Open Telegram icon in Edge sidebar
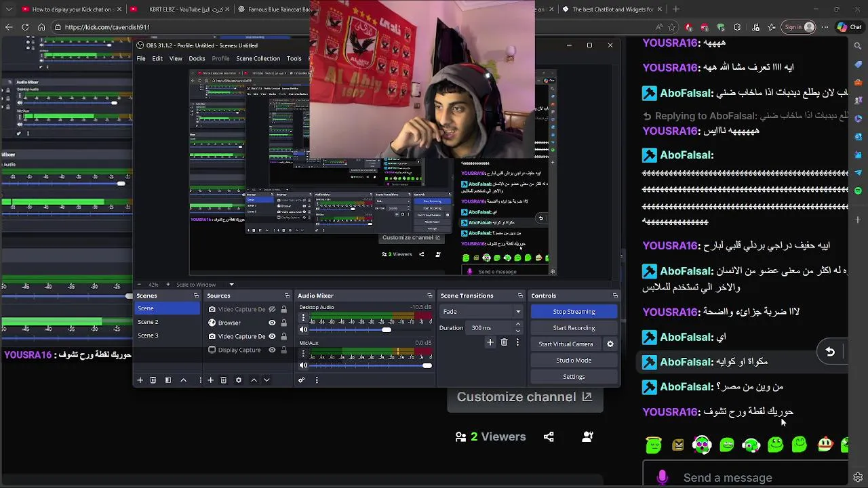 pyautogui.click(x=858, y=172)
